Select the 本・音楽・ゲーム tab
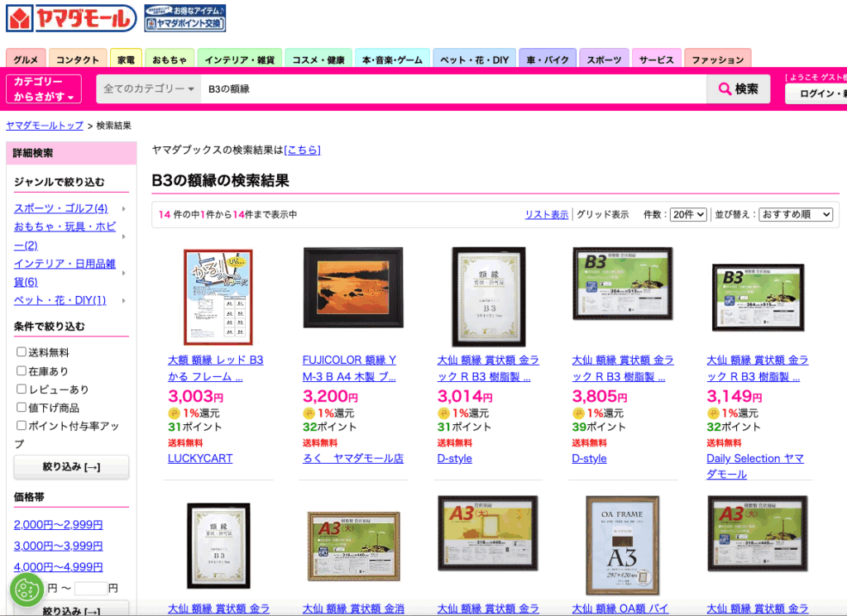Image resolution: width=847 pixels, height=616 pixels. [392, 59]
